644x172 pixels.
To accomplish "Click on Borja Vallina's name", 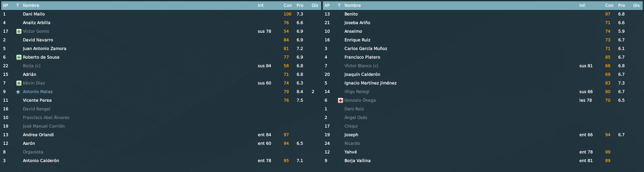I will tap(357, 161).
